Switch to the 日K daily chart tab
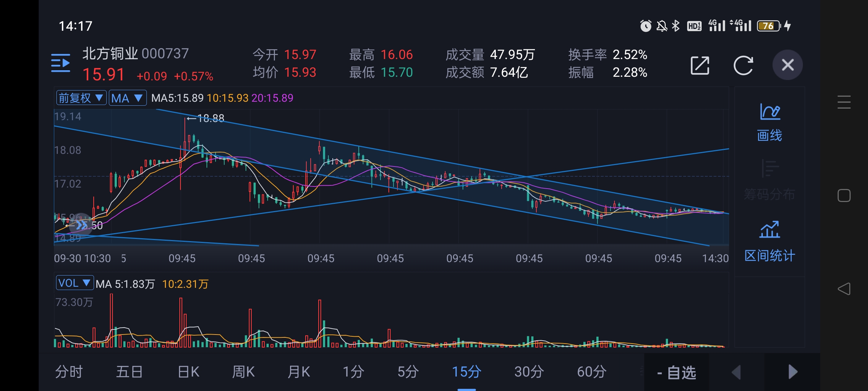Screen dimensions: 868x391 click(188, 372)
